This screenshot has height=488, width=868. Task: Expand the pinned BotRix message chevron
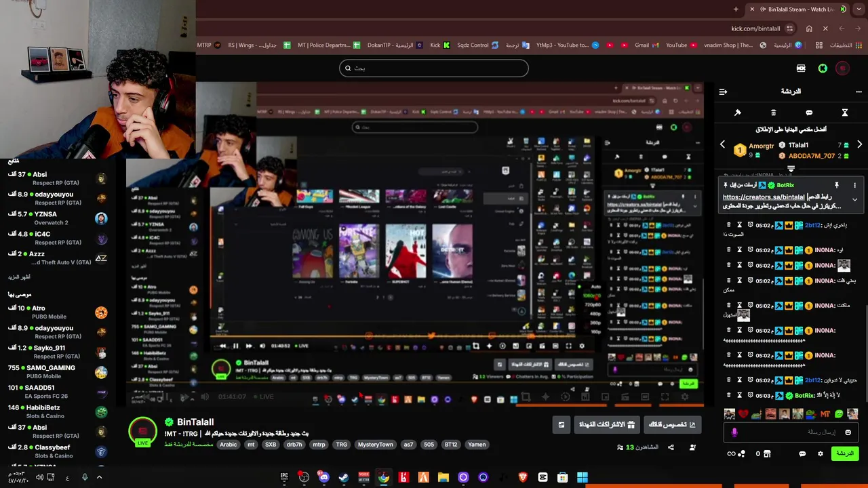854,200
